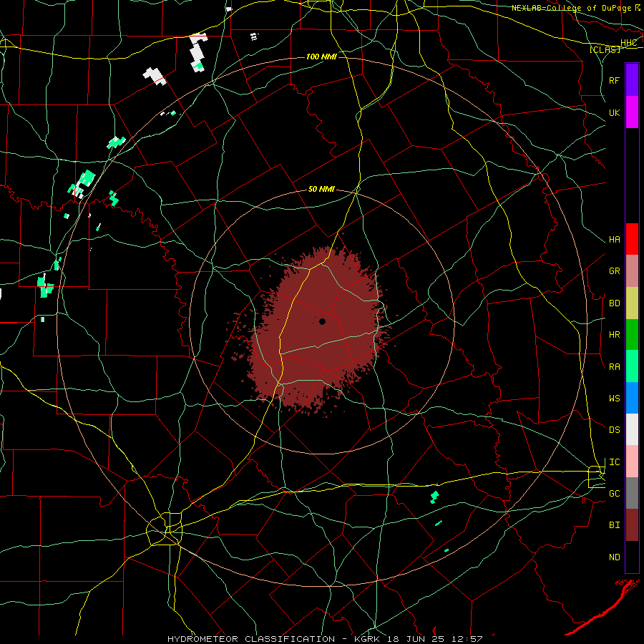
Task: Click the magenta UK legend color swatch
Action: pyautogui.click(x=632, y=112)
